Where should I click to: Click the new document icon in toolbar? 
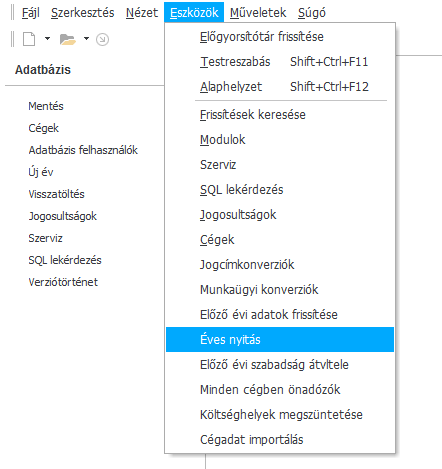pyautogui.click(x=29, y=39)
